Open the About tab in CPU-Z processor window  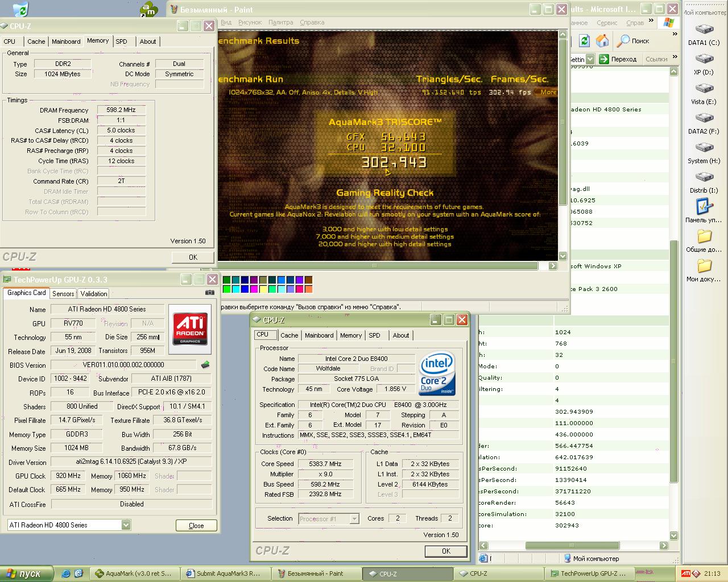tap(401, 335)
